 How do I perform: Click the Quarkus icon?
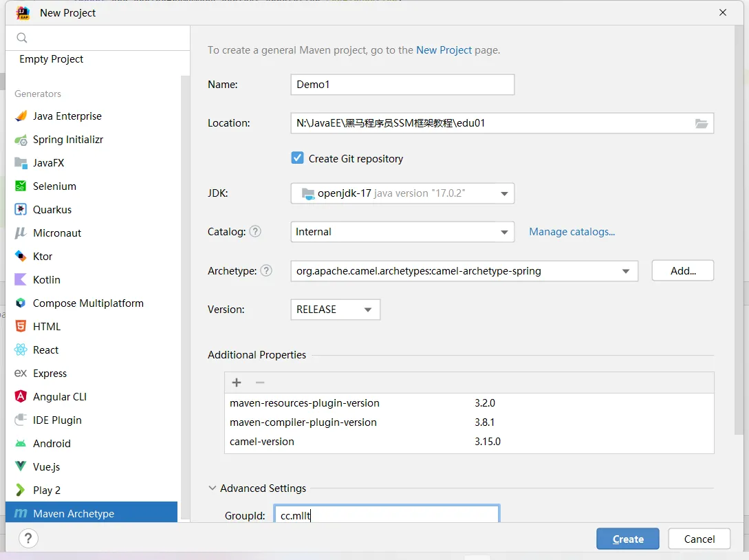click(21, 210)
